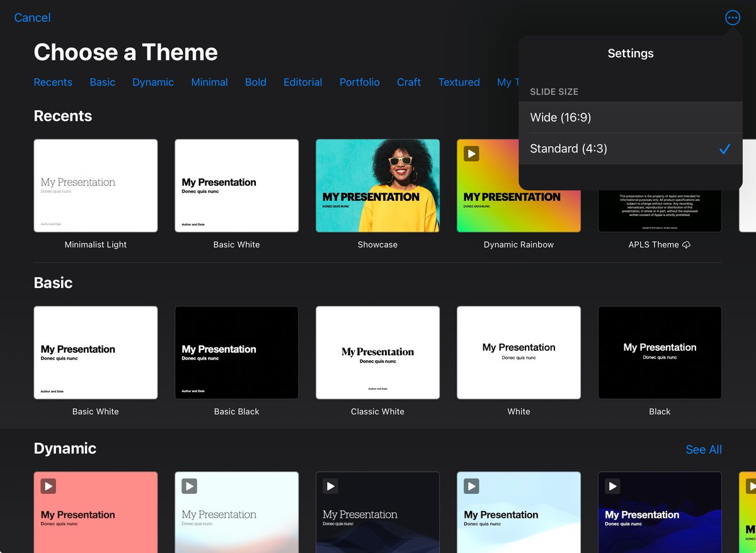Open the more options ellipsis button
756x553 pixels.
[x=732, y=18]
